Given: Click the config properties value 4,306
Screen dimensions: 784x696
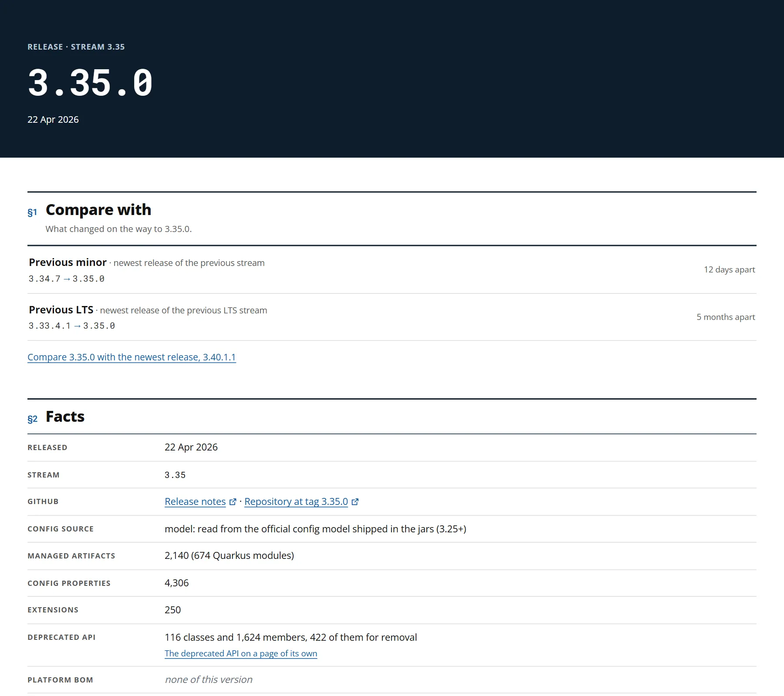Looking at the screenshot, I should pyautogui.click(x=177, y=583).
